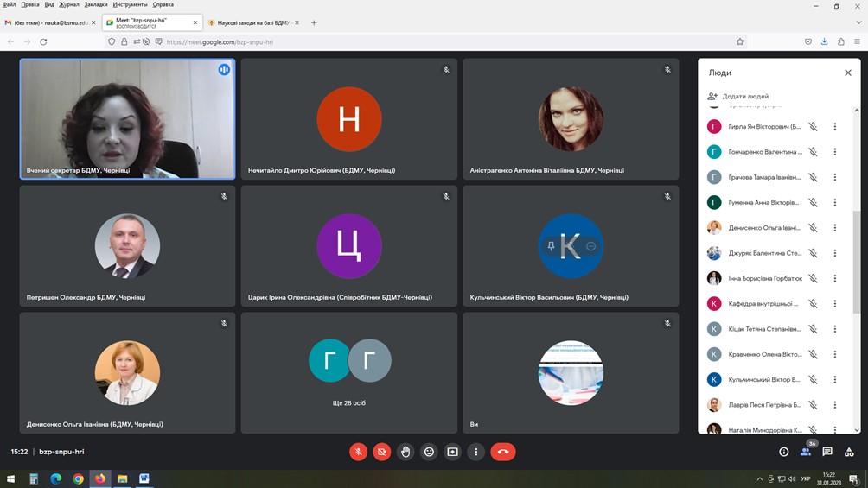Open the three-dot menu for Грачова Тамара

pos(835,177)
